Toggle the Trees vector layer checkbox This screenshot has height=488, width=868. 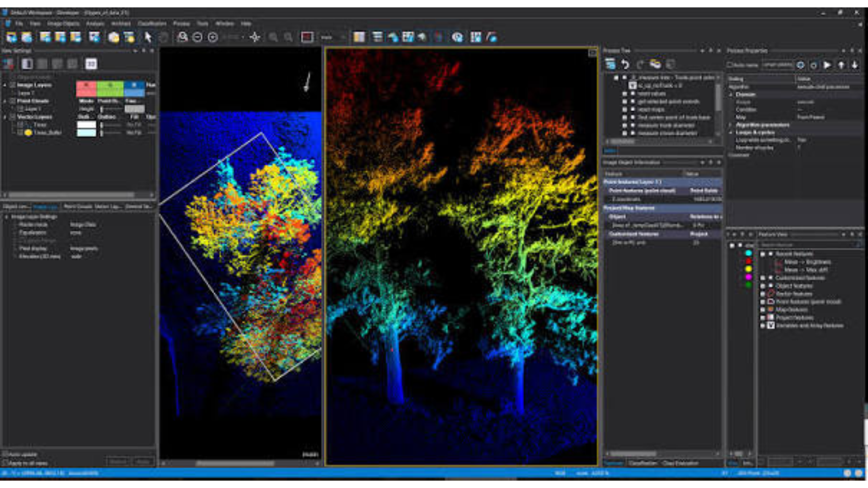coord(21,125)
